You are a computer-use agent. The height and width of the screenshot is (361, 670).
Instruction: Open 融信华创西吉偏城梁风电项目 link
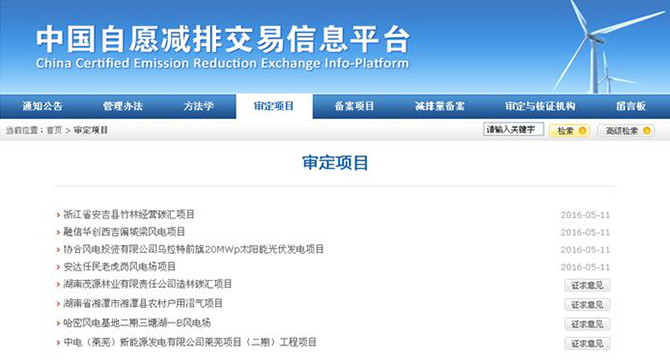pyautogui.click(x=124, y=232)
